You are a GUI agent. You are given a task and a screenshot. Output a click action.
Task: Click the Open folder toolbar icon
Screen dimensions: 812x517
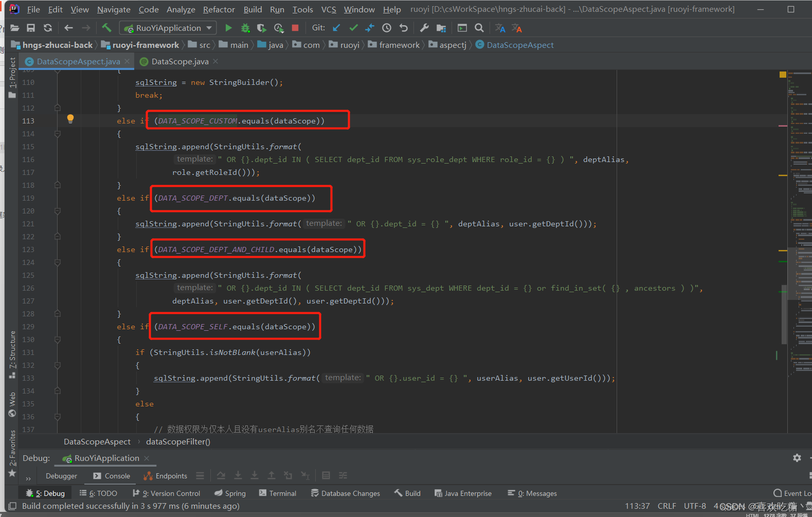(14, 28)
